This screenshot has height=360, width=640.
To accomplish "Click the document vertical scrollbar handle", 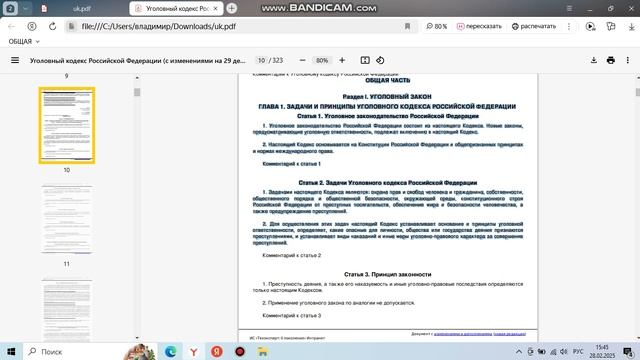I will (x=638, y=92).
